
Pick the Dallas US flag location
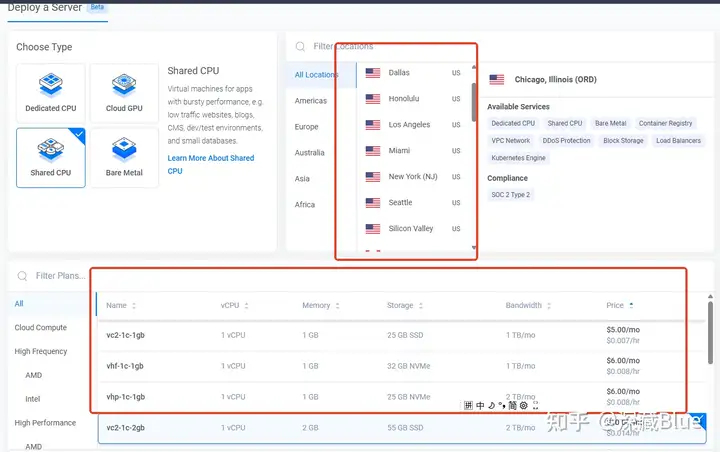(x=373, y=73)
